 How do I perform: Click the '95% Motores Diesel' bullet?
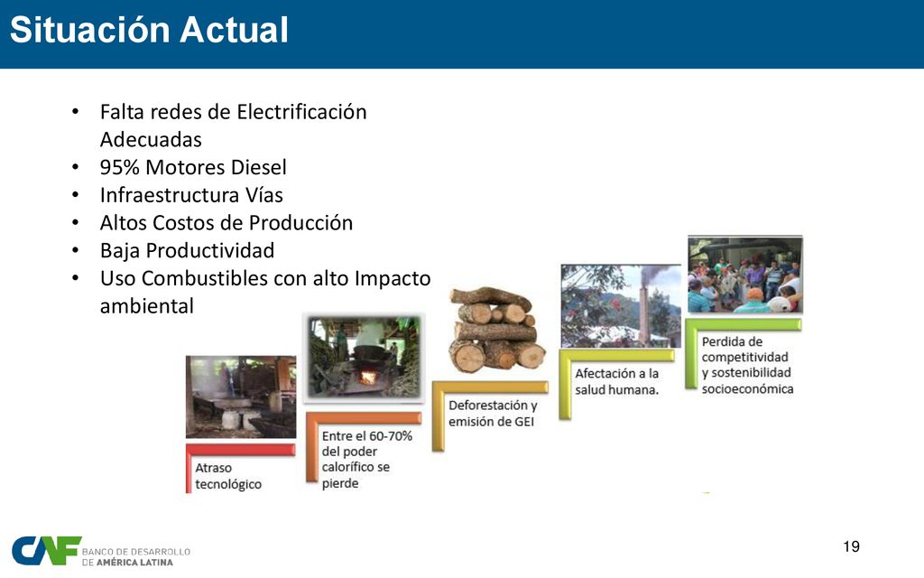(193, 167)
